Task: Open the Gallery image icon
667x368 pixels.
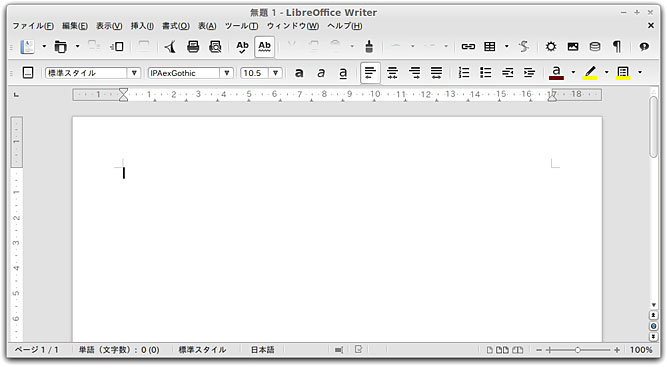Action: tap(573, 46)
